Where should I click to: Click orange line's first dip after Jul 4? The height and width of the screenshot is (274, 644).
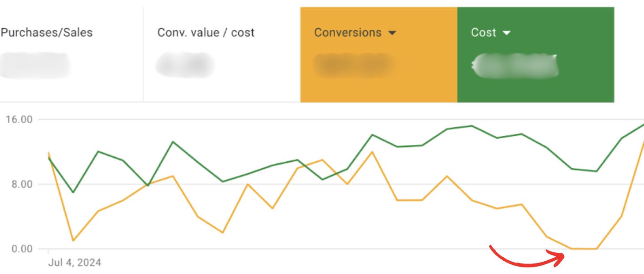[73, 241]
